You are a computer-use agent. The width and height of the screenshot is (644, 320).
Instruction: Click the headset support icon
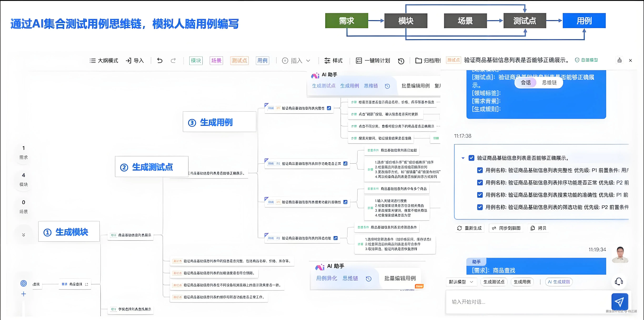(619, 281)
